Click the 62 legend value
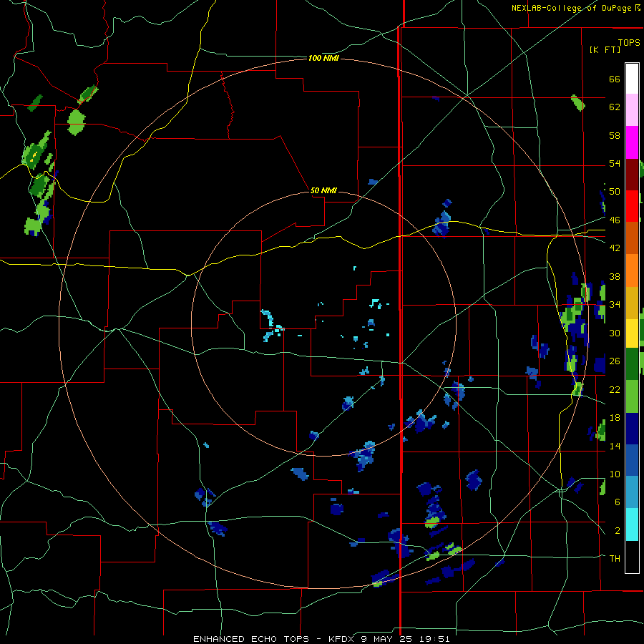 (615, 107)
